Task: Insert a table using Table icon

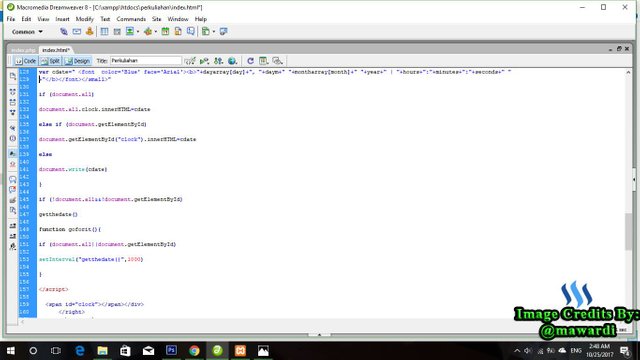Action: [104, 31]
